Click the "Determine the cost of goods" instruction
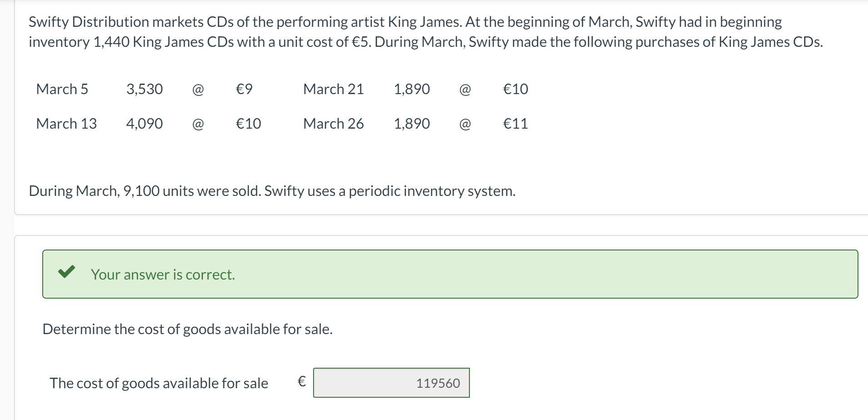The image size is (868, 420). point(187,329)
